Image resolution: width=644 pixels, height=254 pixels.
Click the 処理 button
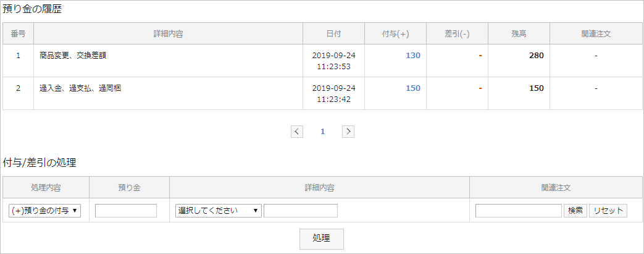(x=322, y=239)
